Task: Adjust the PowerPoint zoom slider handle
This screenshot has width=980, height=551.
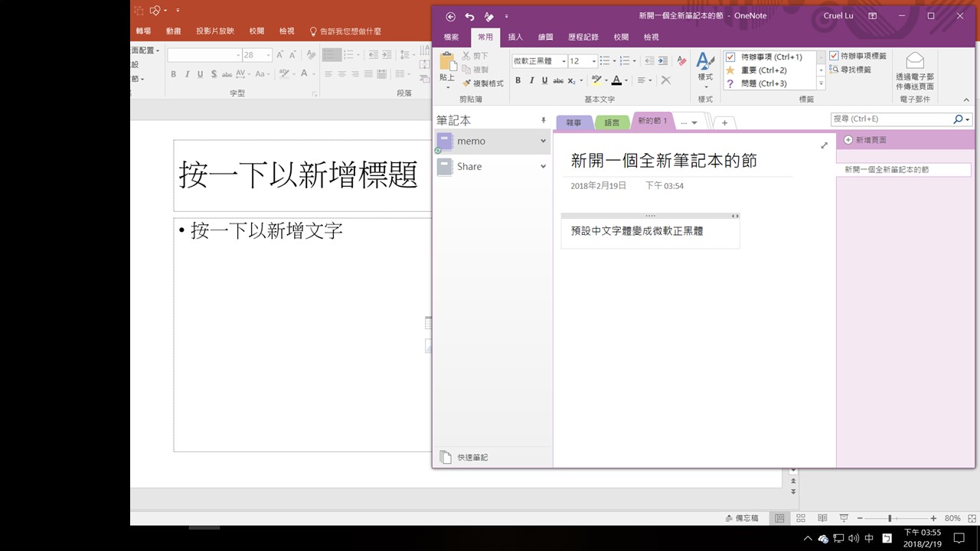Action: coord(890,518)
